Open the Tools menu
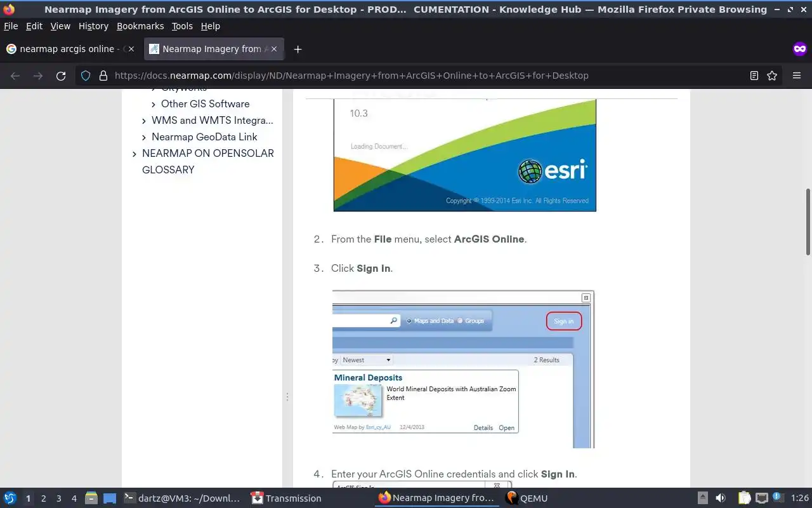812x508 pixels. pyautogui.click(x=182, y=26)
